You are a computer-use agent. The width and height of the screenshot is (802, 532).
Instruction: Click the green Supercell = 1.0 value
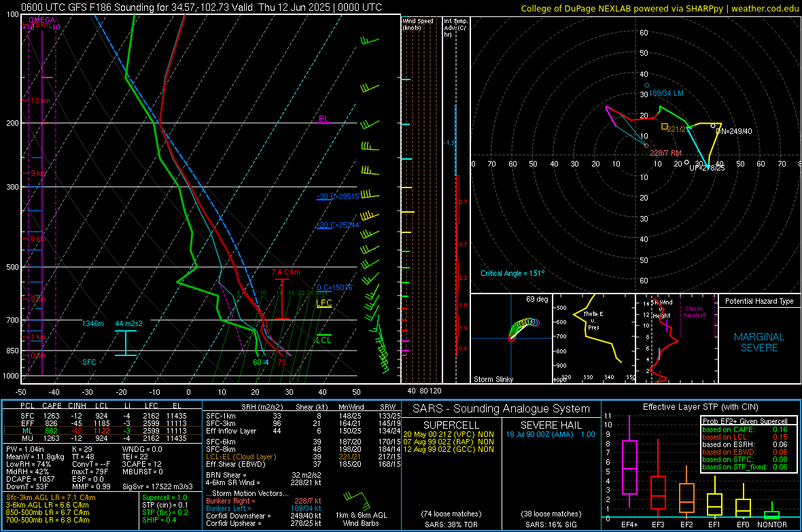[x=164, y=498]
